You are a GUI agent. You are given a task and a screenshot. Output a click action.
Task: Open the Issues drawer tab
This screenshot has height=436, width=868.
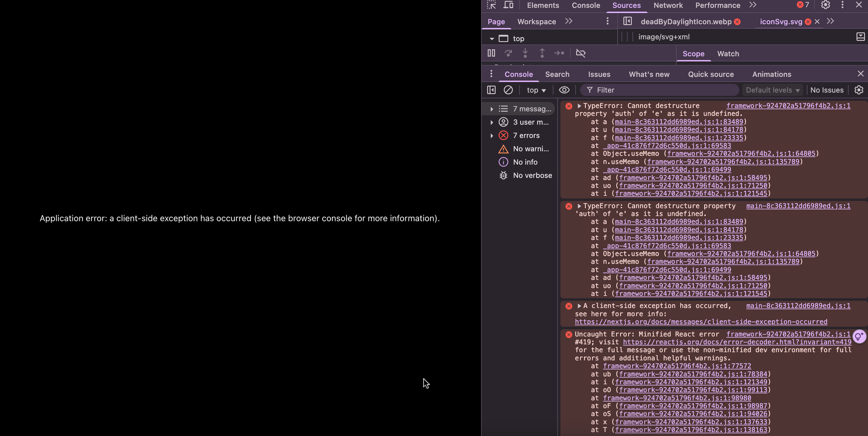point(599,74)
